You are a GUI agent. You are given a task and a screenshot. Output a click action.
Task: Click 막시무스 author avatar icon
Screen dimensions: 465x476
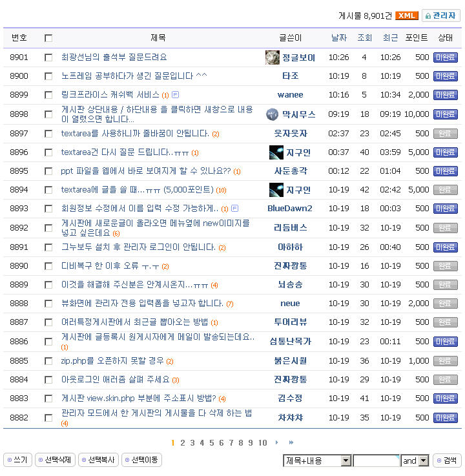pos(273,114)
